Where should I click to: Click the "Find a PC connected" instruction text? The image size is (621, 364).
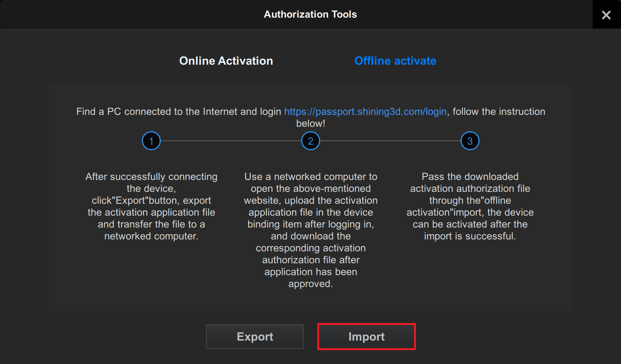point(179,112)
